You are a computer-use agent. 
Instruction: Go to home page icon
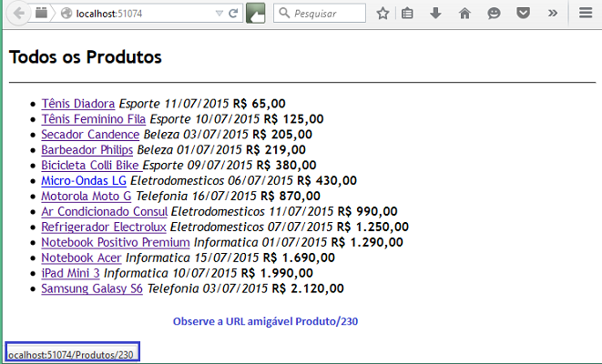point(464,14)
